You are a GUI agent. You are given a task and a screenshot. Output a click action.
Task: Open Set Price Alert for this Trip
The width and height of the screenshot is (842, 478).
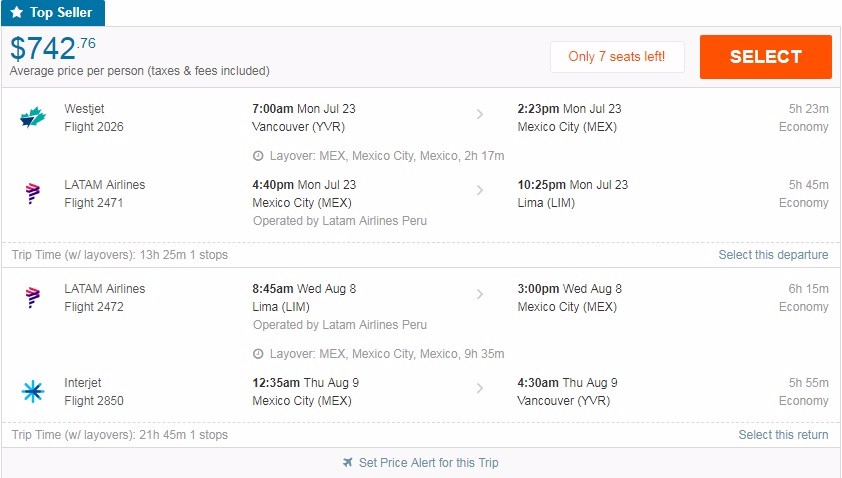428,463
